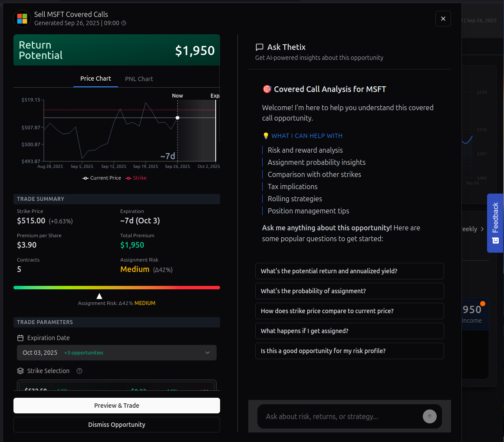Click Dismiss Opportunity button
The width and height of the screenshot is (504, 442).
[116, 425]
